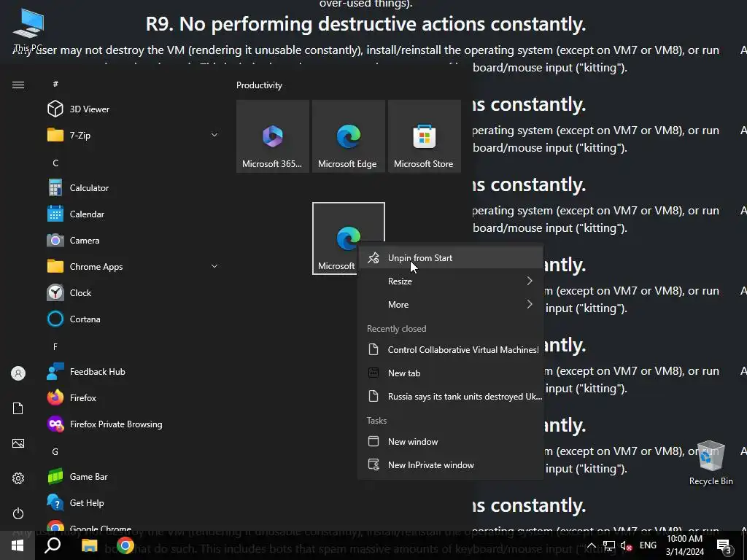
Task: Click the hamburger menu in Start
Action: (18, 85)
